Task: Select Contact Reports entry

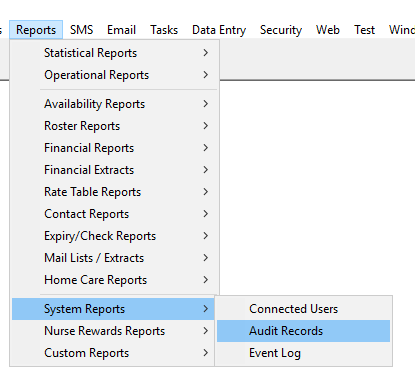Action: pyautogui.click(x=115, y=214)
